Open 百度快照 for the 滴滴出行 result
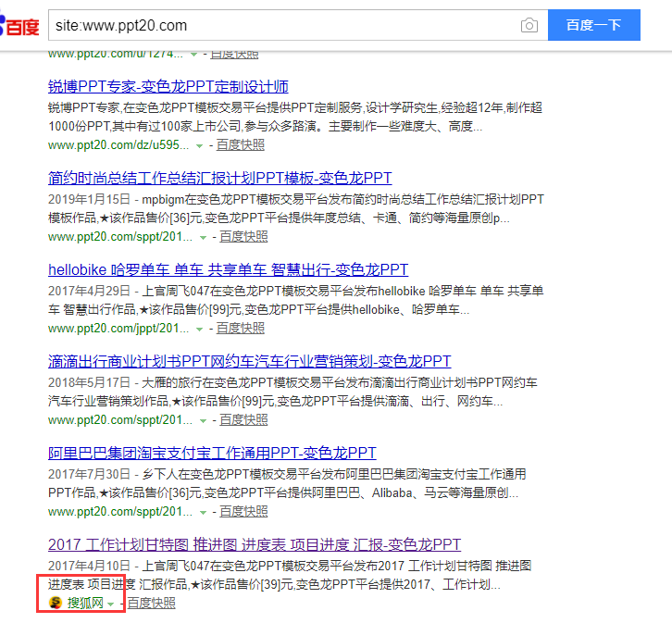 243,420
